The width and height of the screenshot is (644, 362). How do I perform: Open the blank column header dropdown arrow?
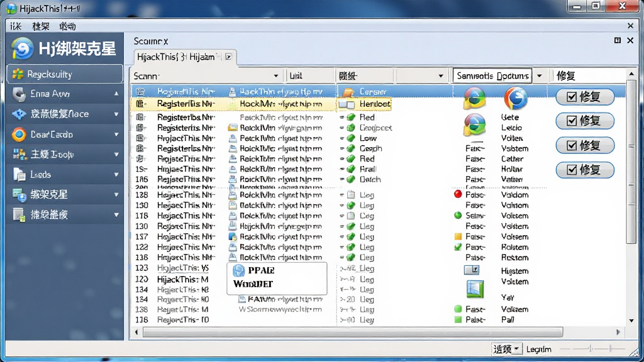pos(441,76)
